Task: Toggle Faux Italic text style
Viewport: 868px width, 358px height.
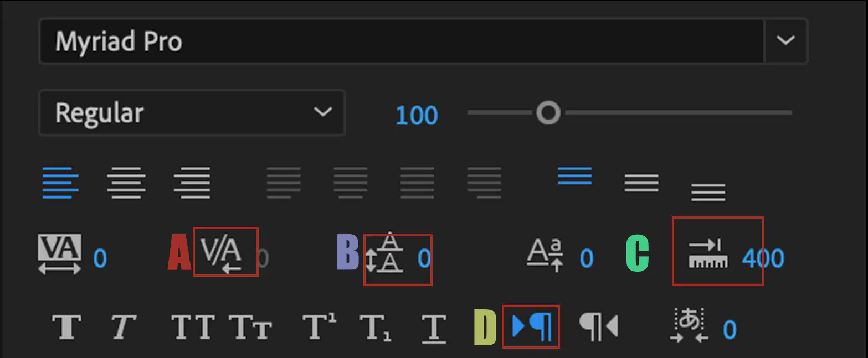Action: pyautogui.click(x=123, y=326)
